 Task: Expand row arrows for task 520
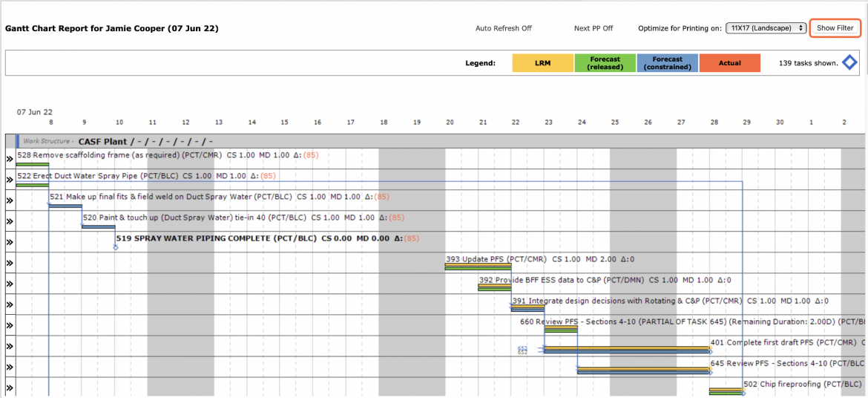point(10,221)
